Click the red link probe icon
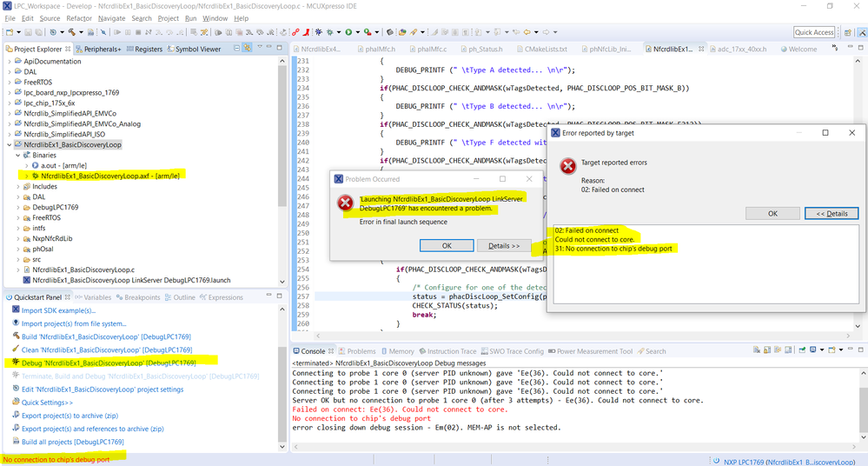Viewport: 868px width, 466px height. click(x=295, y=32)
